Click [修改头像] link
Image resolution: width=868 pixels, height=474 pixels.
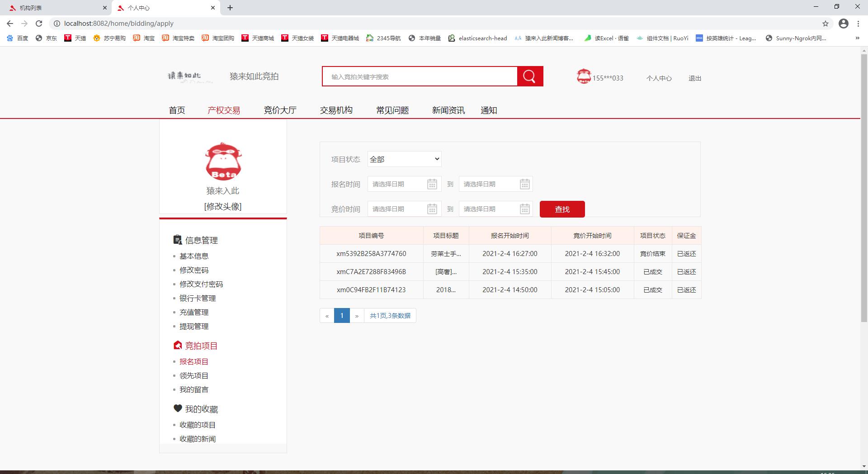[x=223, y=206]
